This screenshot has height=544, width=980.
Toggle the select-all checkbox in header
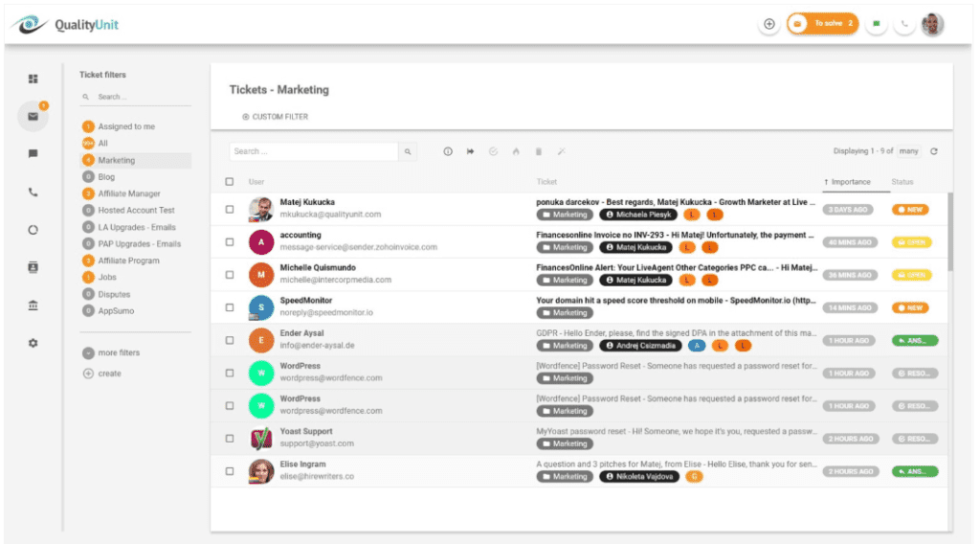coord(230,181)
